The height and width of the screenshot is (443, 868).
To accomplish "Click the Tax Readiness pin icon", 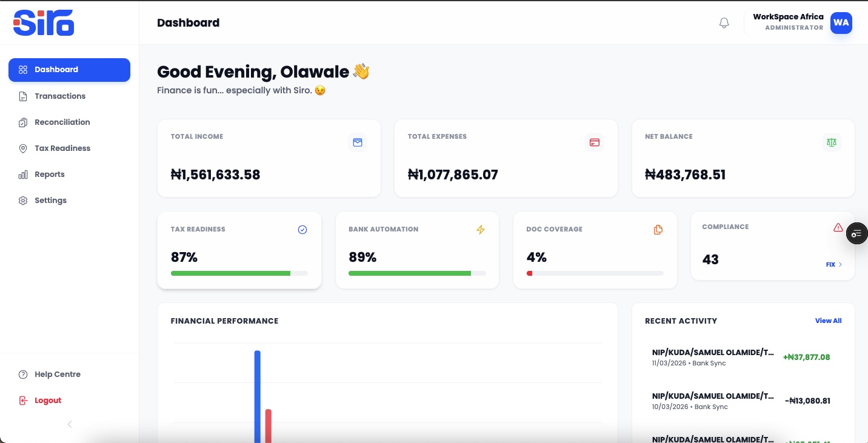I will 23,148.
